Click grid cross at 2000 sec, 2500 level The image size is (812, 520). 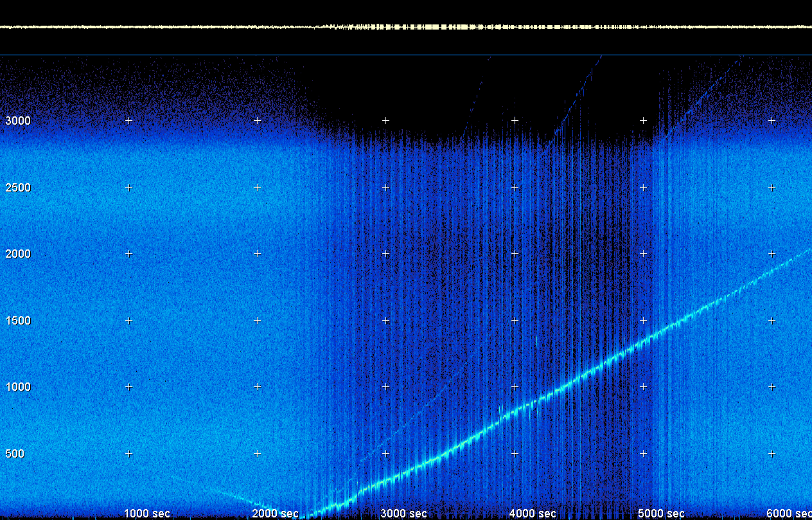[258, 187]
